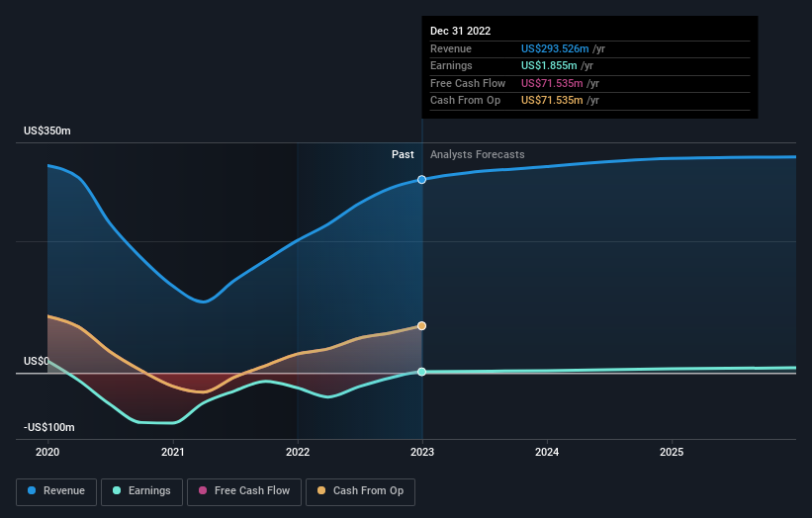Click the 2021 x-axis label
Viewport: 812px width, 518px height.
coord(172,453)
